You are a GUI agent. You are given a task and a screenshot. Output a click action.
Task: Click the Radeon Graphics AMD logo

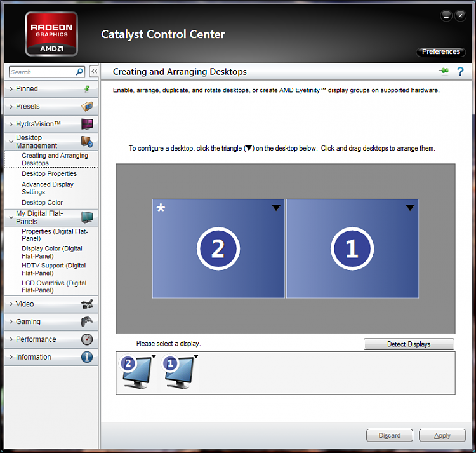point(51,34)
